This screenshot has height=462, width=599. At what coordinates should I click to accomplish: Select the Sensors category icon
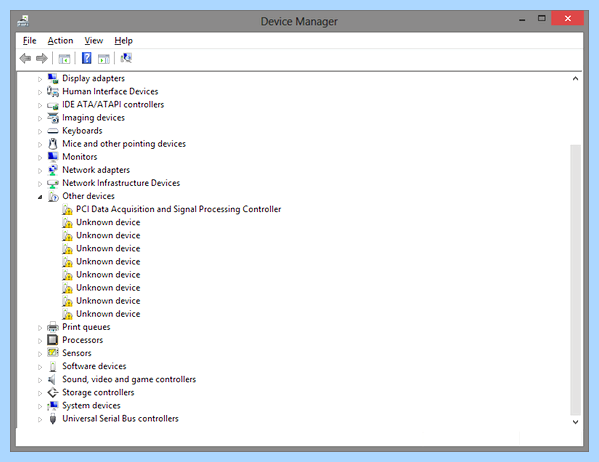coord(53,352)
